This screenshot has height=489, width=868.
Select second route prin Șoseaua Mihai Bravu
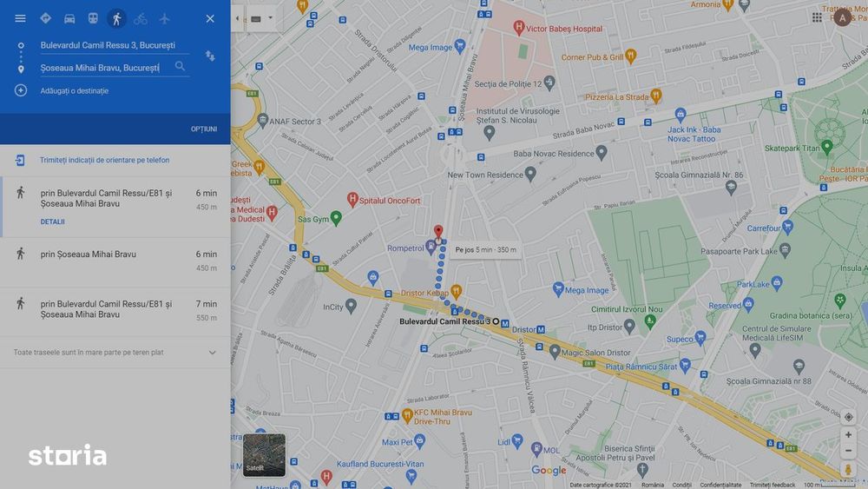(x=115, y=262)
